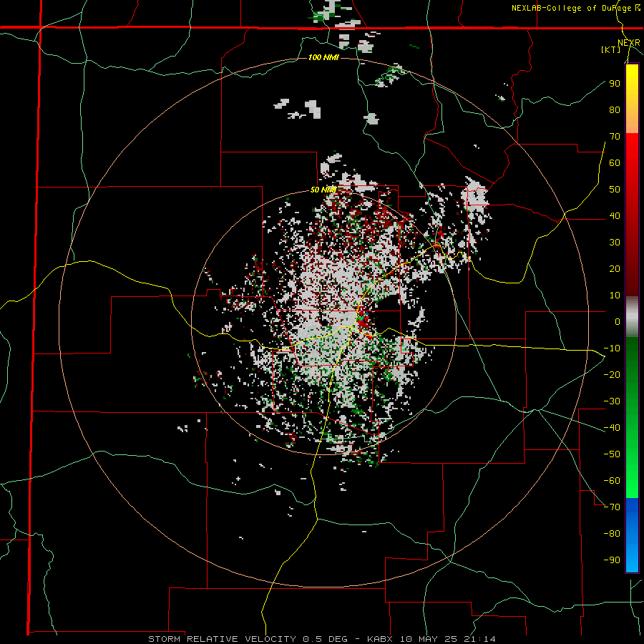Click the 70 value on velocity scale
The height and width of the screenshot is (644, 644).
click(x=615, y=137)
